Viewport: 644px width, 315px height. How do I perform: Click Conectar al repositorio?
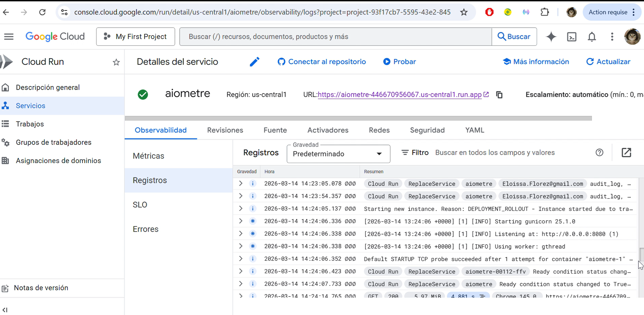coord(322,62)
